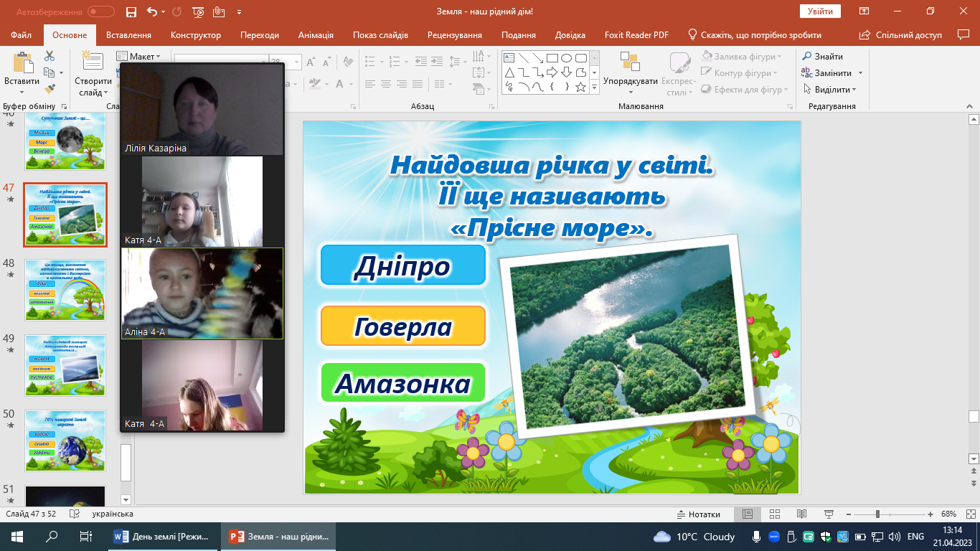
Task: Open the Файл tab
Action: pos(22,35)
